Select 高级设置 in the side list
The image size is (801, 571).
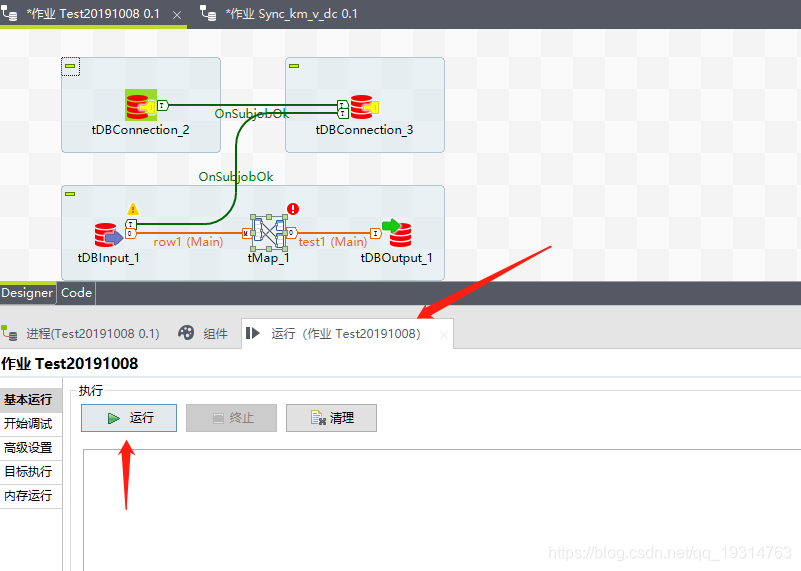(31, 448)
